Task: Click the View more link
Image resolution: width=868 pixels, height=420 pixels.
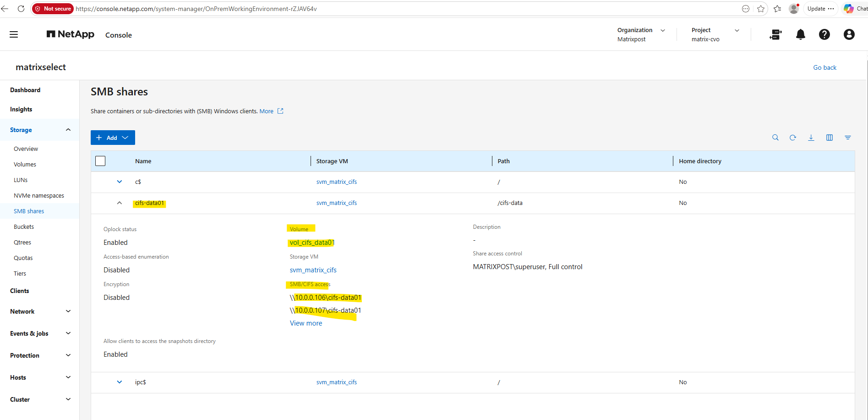Action: [306, 323]
